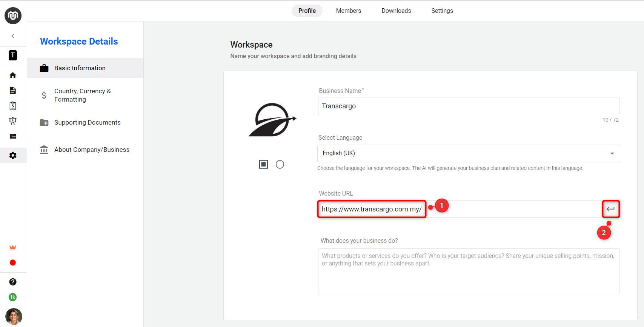Go to the Home icon

click(x=13, y=75)
